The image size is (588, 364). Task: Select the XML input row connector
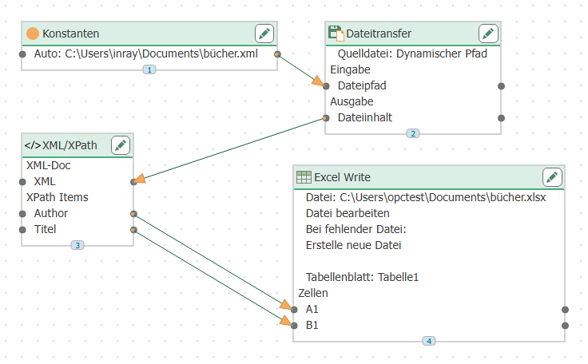click(133, 182)
